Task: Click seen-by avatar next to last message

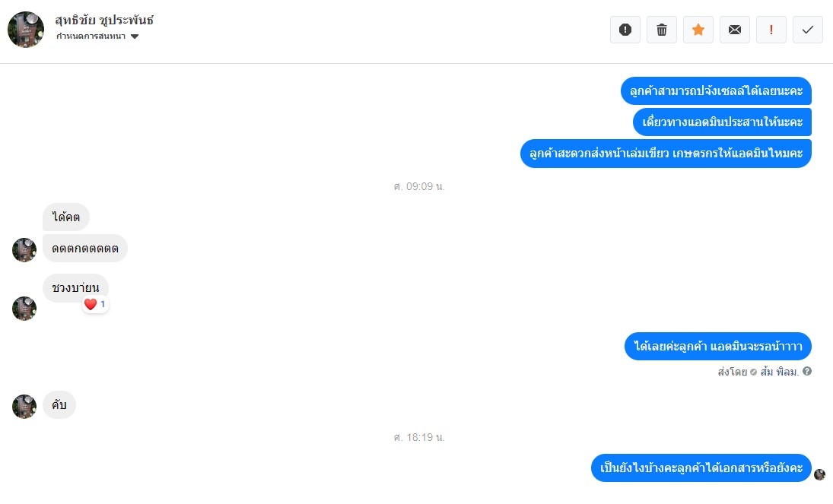Action: point(820,474)
